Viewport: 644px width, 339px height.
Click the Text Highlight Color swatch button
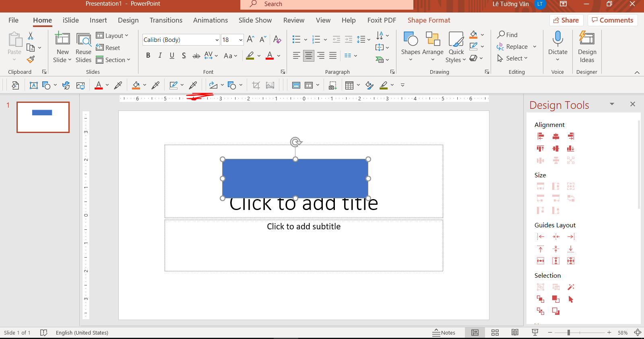point(250,56)
